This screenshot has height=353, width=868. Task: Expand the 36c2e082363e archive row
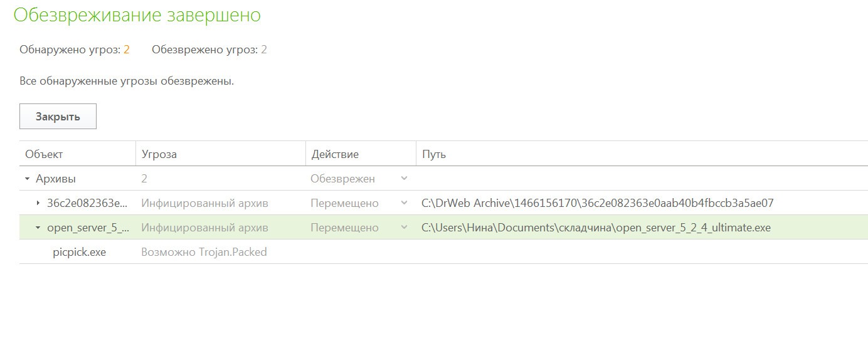38,203
